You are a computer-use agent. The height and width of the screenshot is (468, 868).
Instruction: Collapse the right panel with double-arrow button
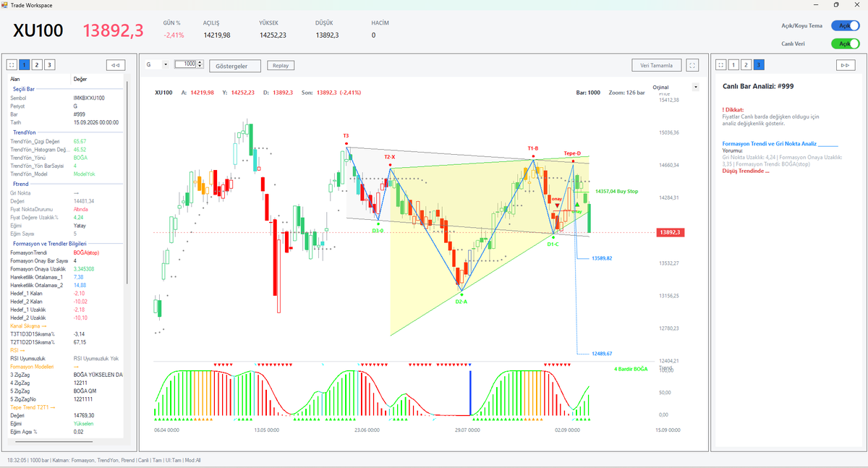pos(844,65)
